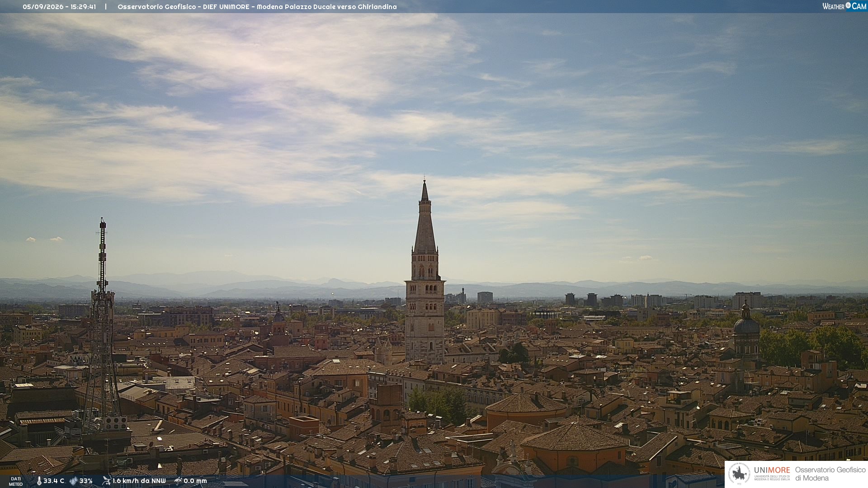868x488 pixels.
Task: Click the lattice radio antenna tower
Action: (x=102, y=325)
